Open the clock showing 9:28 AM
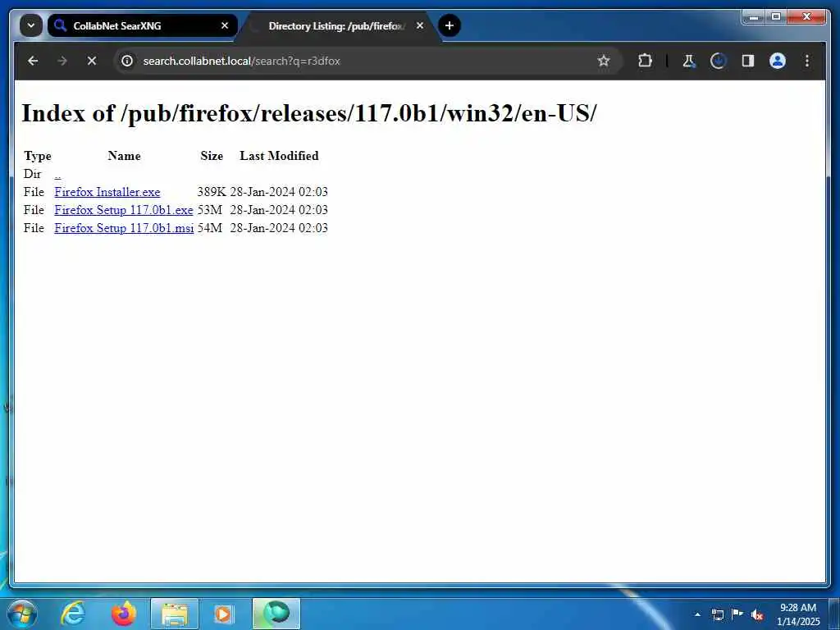The height and width of the screenshot is (630, 840). [798, 614]
